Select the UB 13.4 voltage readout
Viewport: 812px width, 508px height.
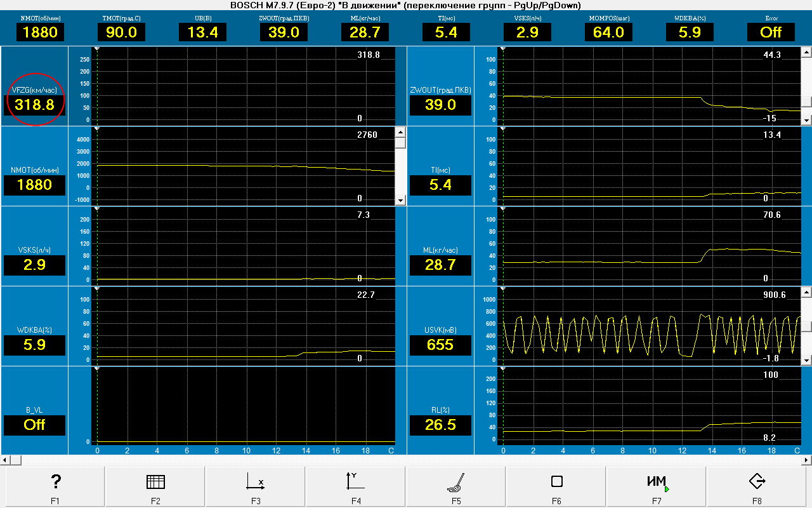pos(202,32)
